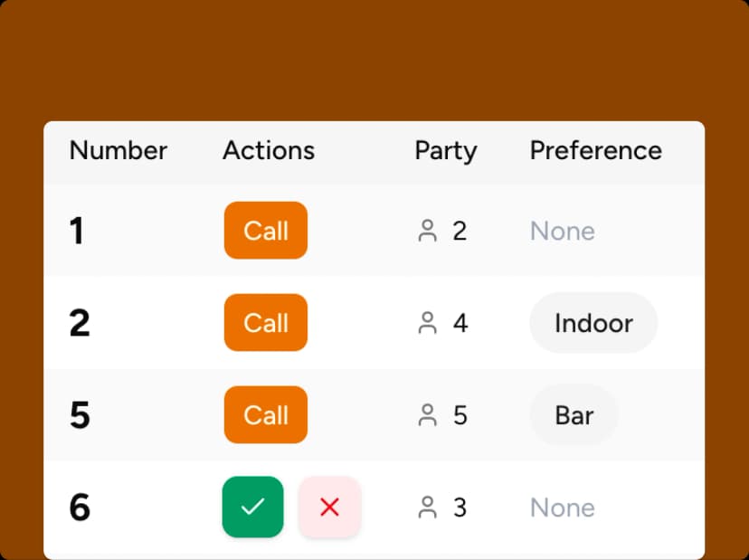The image size is (749, 560).
Task: Call queue number 2
Action: pyautogui.click(x=266, y=323)
